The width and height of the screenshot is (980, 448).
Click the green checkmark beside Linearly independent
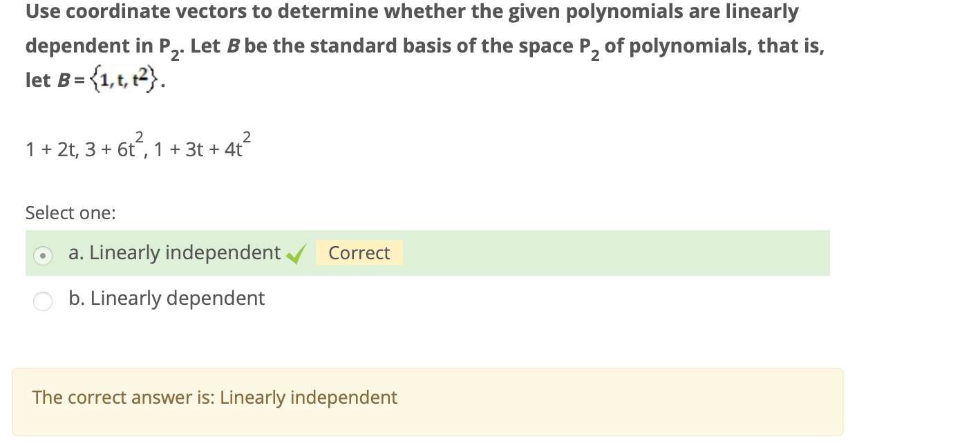295,253
